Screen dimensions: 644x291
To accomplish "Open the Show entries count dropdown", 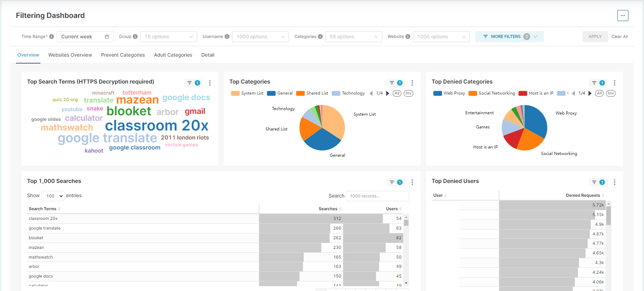I will (x=53, y=196).
